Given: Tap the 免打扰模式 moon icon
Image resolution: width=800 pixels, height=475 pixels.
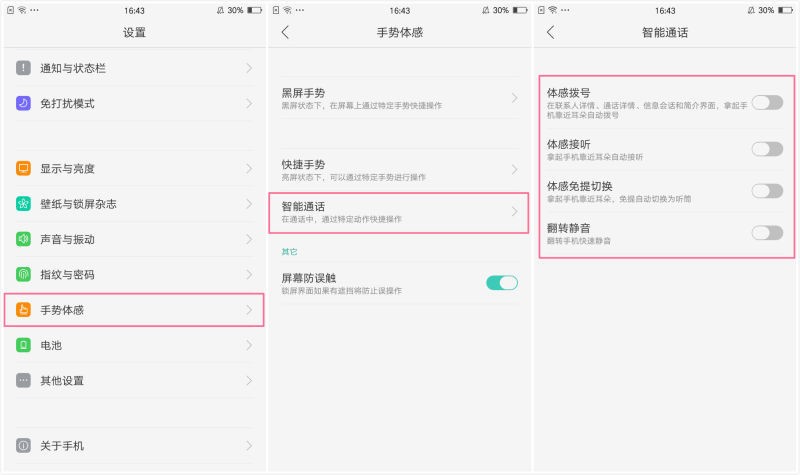Looking at the screenshot, I should [23, 103].
